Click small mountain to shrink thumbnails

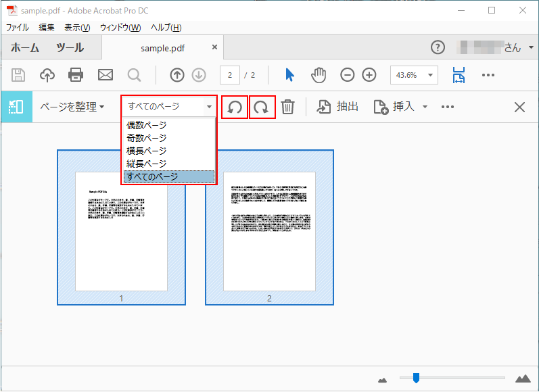click(382, 380)
